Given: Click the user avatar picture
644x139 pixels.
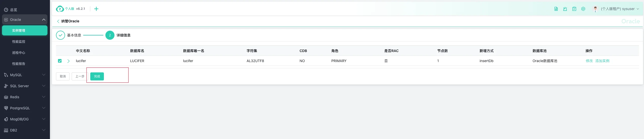Looking at the screenshot, I should point(595,9).
